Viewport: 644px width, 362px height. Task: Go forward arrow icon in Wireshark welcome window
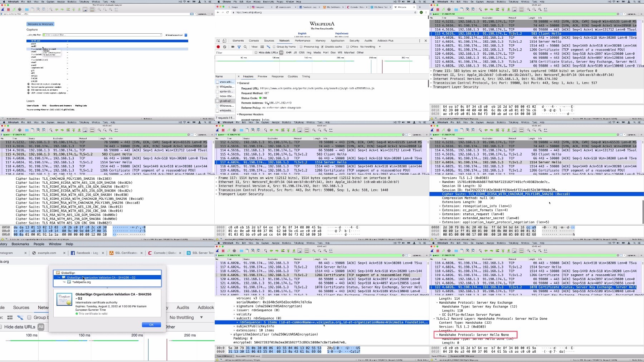pos(62,9)
